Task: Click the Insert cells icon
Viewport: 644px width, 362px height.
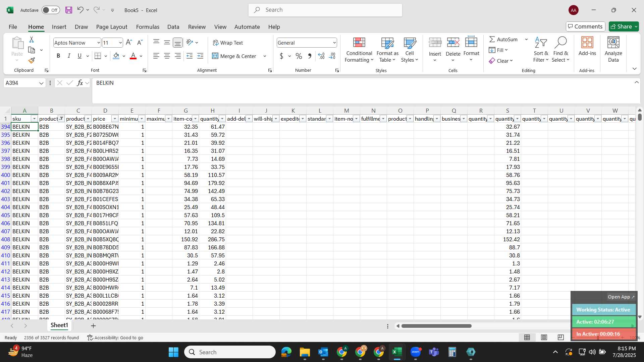Action: [x=435, y=43]
